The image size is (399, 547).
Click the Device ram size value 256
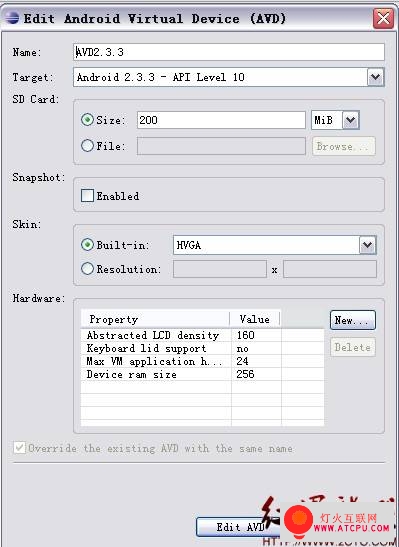pos(246,374)
